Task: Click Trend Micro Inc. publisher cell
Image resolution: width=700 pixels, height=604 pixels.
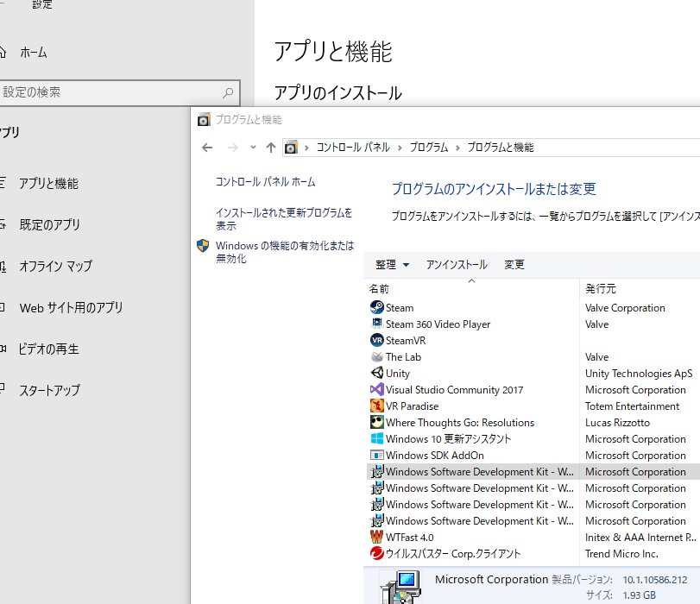Action: tap(621, 554)
